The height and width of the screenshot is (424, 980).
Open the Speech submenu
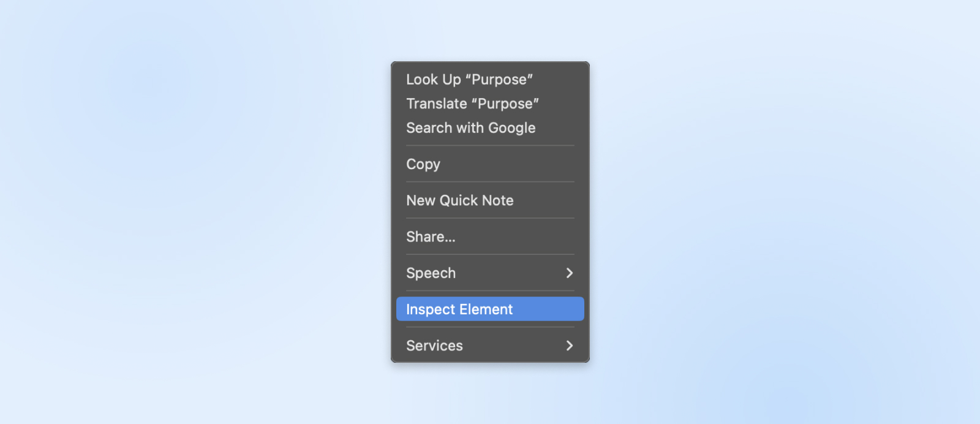431,273
